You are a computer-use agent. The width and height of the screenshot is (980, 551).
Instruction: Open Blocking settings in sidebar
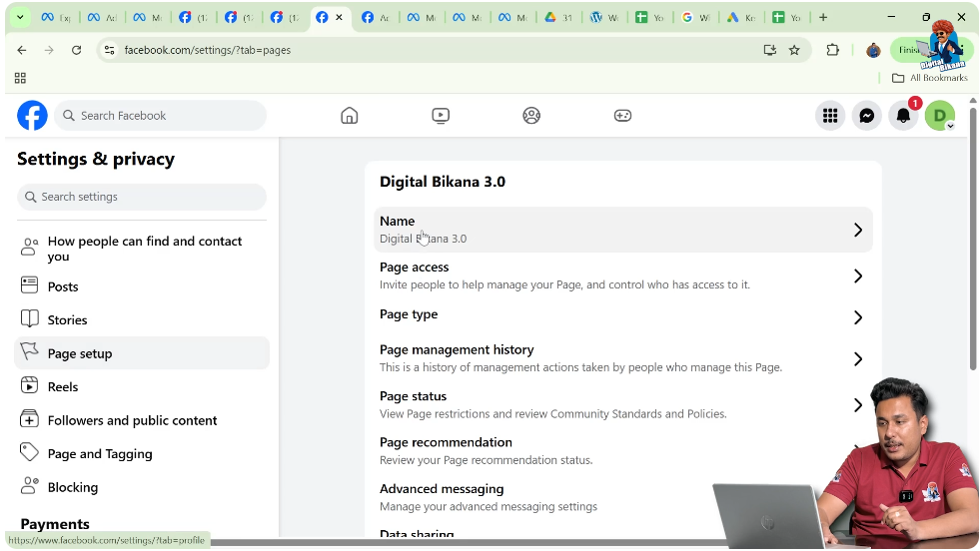[x=142, y=487]
